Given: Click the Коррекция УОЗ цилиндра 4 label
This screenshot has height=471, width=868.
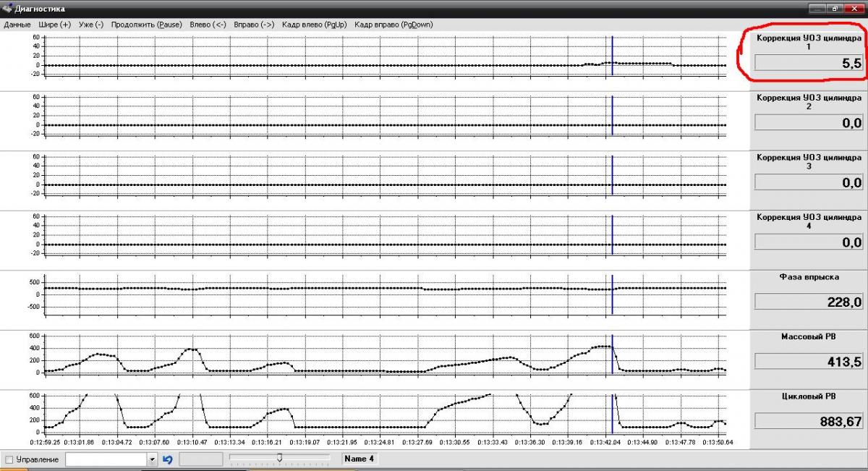Looking at the screenshot, I should 809,221.
